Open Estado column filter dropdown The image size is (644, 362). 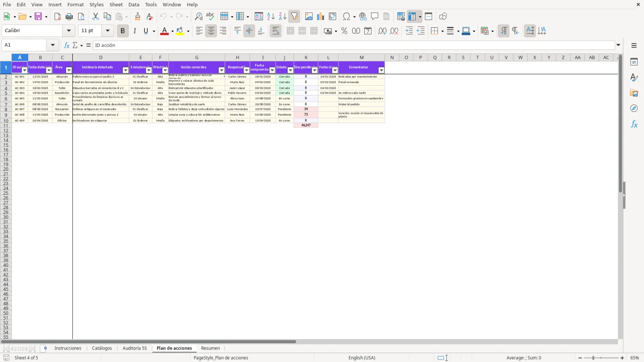coord(291,70)
